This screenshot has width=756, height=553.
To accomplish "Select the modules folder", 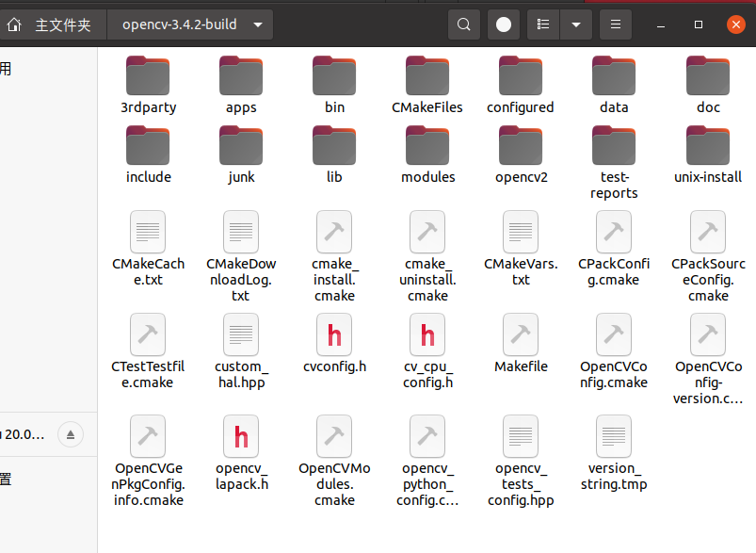I will coord(427,145).
